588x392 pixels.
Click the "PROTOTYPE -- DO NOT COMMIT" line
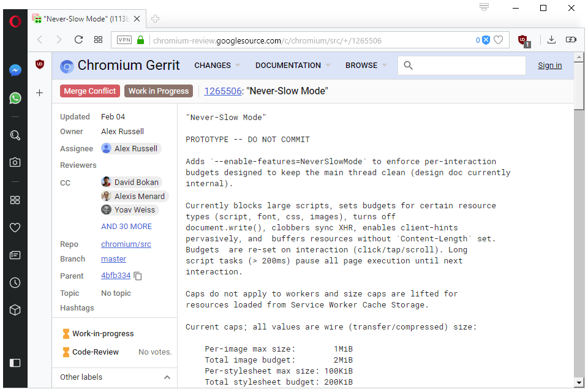247,140
